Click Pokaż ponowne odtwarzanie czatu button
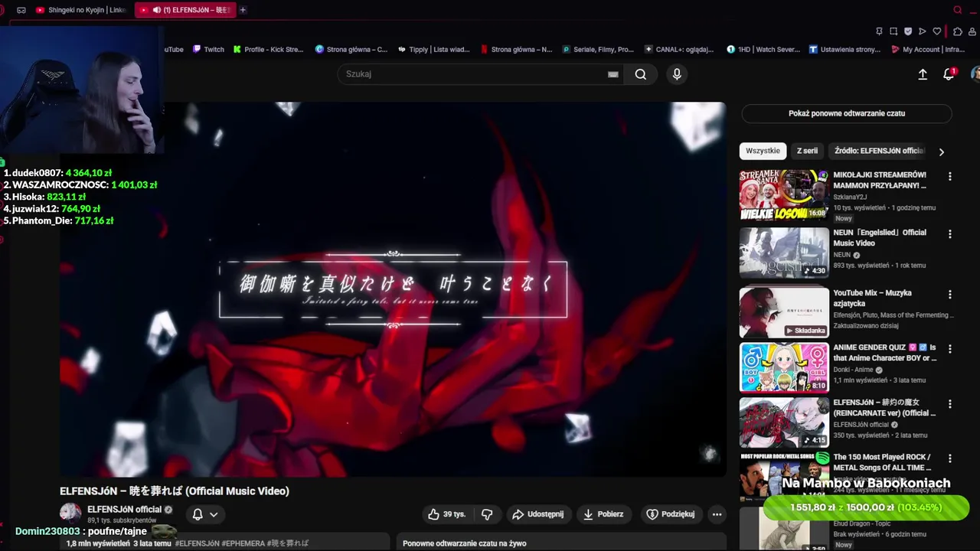This screenshot has height=551, width=980. pyautogui.click(x=847, y=113)
